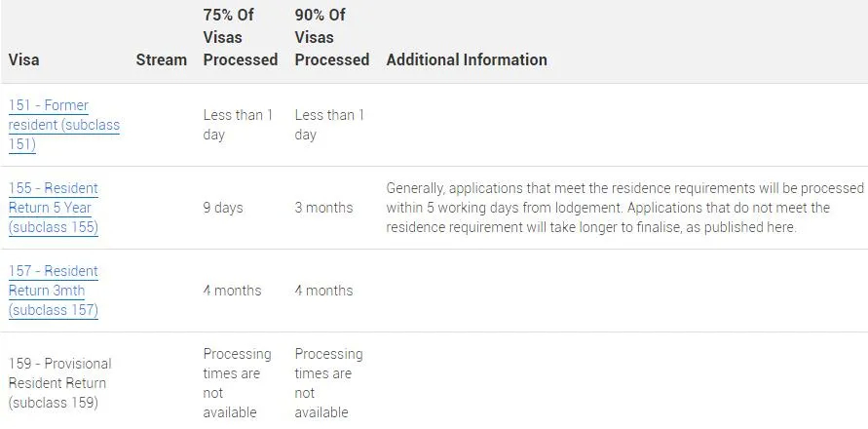Click the 90% 'Processing times are not available' cell
Image resolution: width=868 pixels, height=429 pixels.
click(x=329, y=383)
